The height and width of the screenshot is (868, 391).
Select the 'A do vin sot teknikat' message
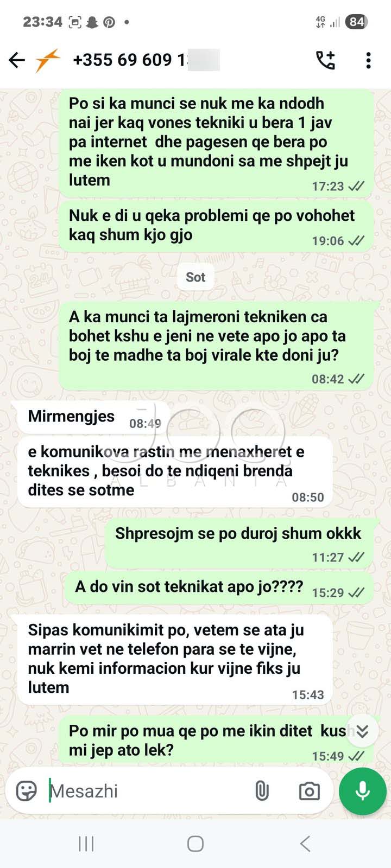(x=219, y=588)
